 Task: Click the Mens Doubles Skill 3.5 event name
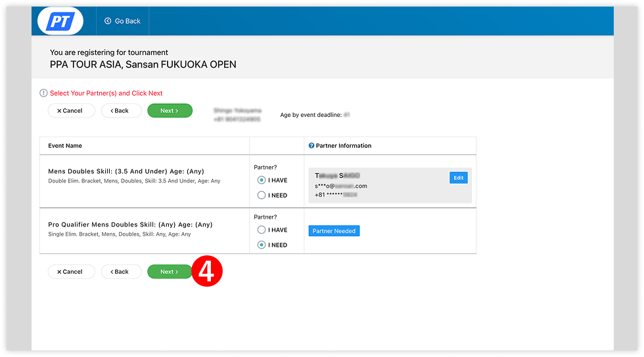[x=130, y=171]
